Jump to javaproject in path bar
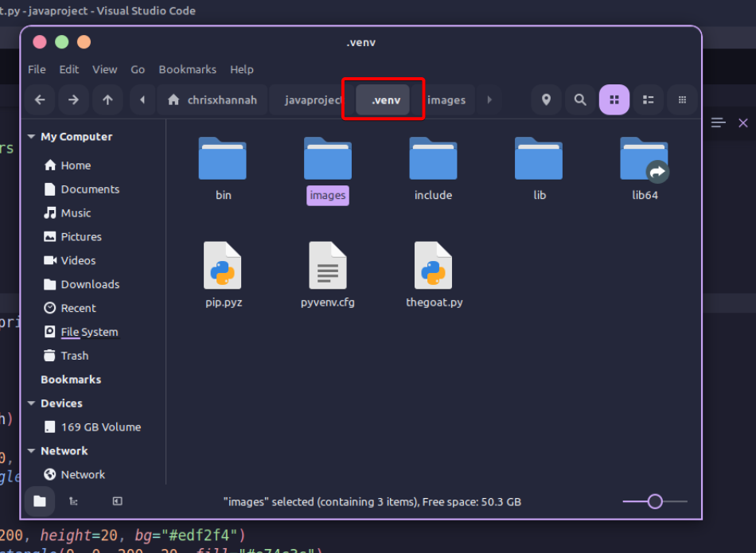The width and height of the screenshot is (756, 553). [311, 99]
